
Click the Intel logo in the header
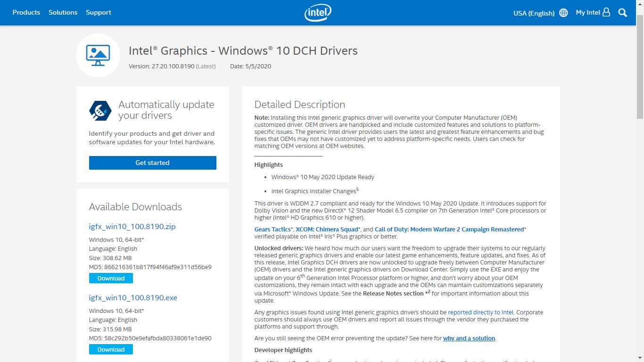click(x=318, y=13)
